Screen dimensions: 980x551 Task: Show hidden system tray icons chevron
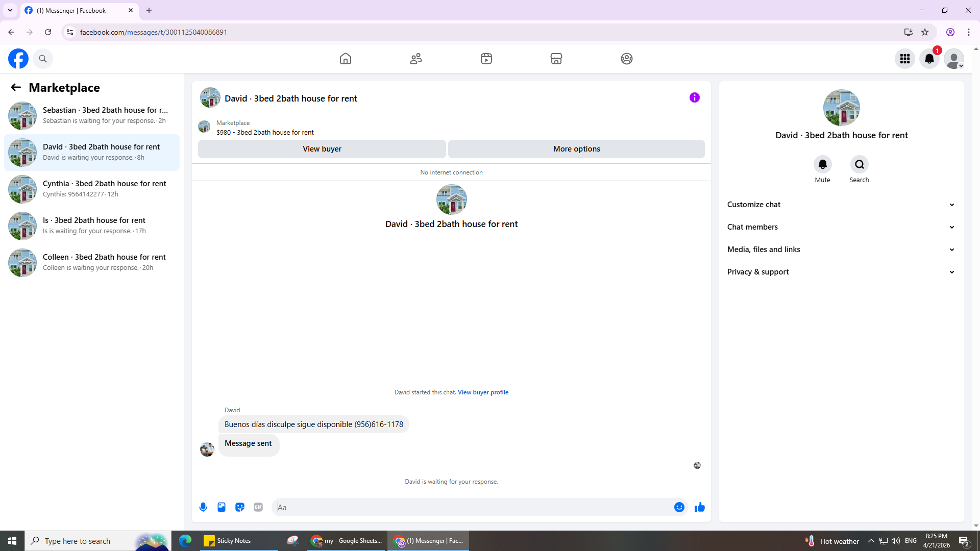click(x=871, y=541)
